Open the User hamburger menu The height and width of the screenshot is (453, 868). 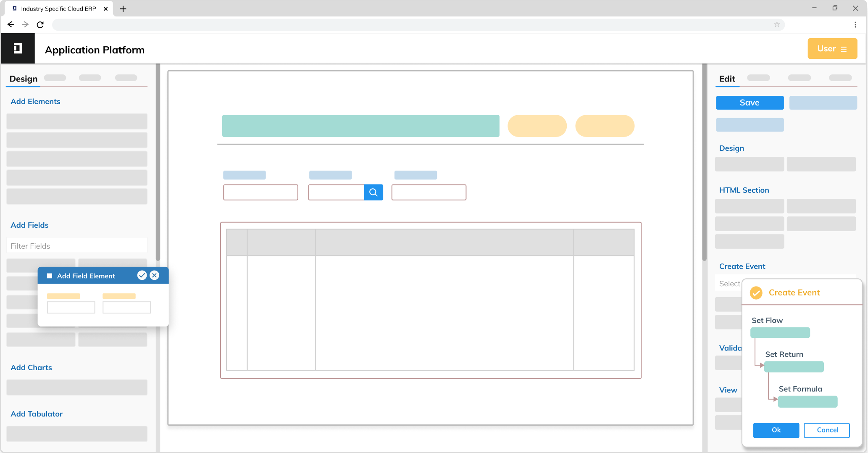844,48
